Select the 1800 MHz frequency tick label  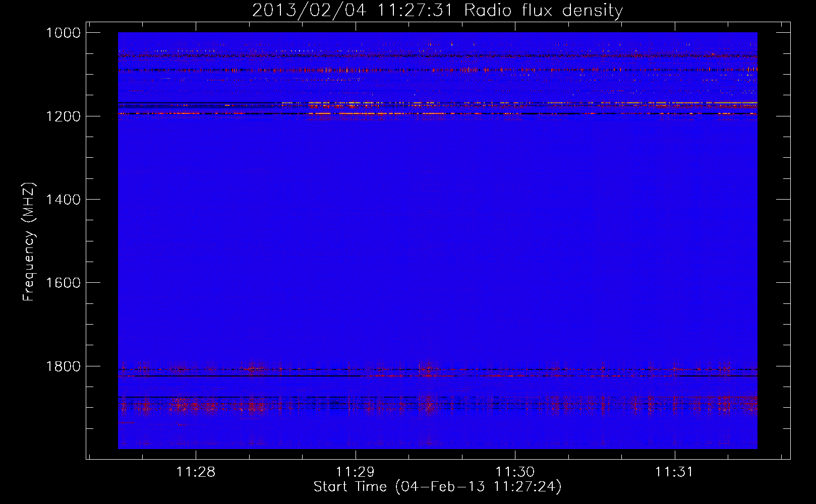point(63,366)
